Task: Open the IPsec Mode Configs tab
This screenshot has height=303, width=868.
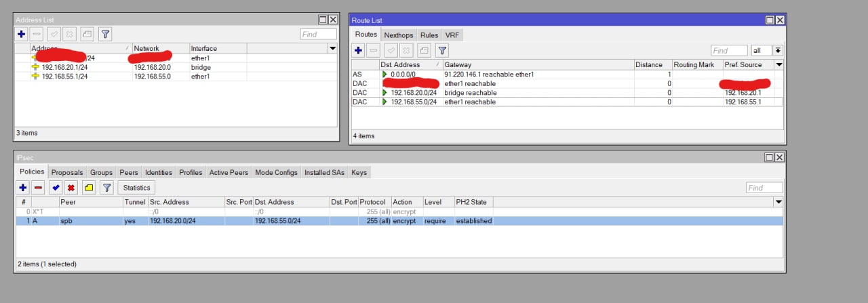Action: click(277, 173)
